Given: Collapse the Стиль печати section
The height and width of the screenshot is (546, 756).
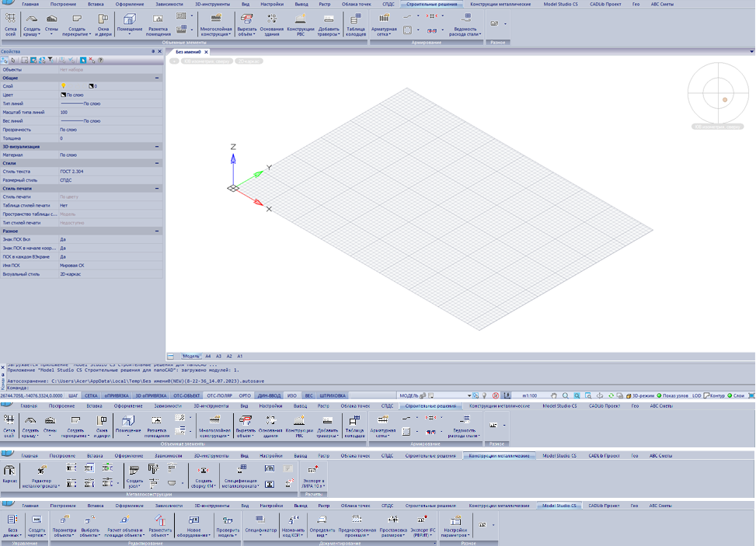Looking at the screenshot, I should coord(157,189).
